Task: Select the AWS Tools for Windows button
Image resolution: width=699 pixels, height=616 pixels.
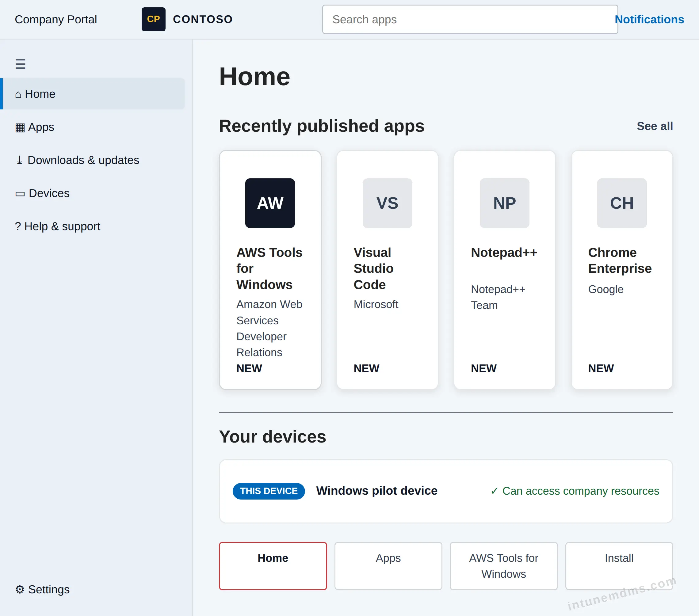Action: coord(503,566)
